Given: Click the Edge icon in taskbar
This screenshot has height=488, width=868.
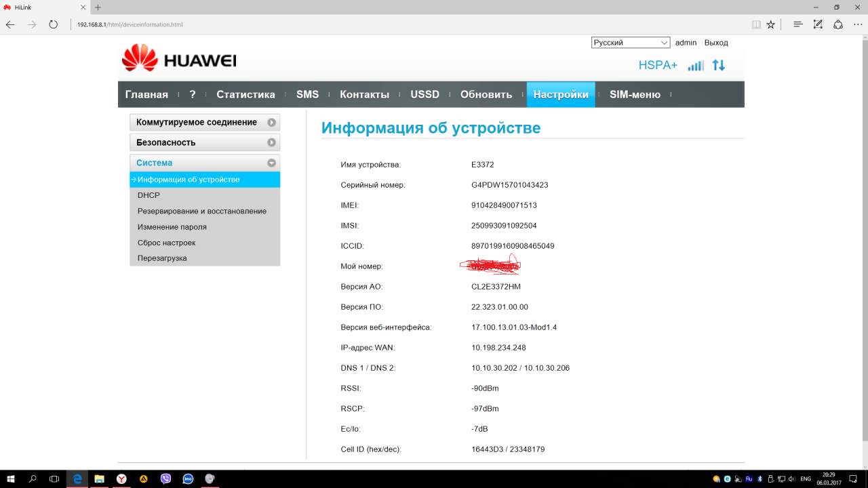Looking at the screenshot, I should coord(77,479).
